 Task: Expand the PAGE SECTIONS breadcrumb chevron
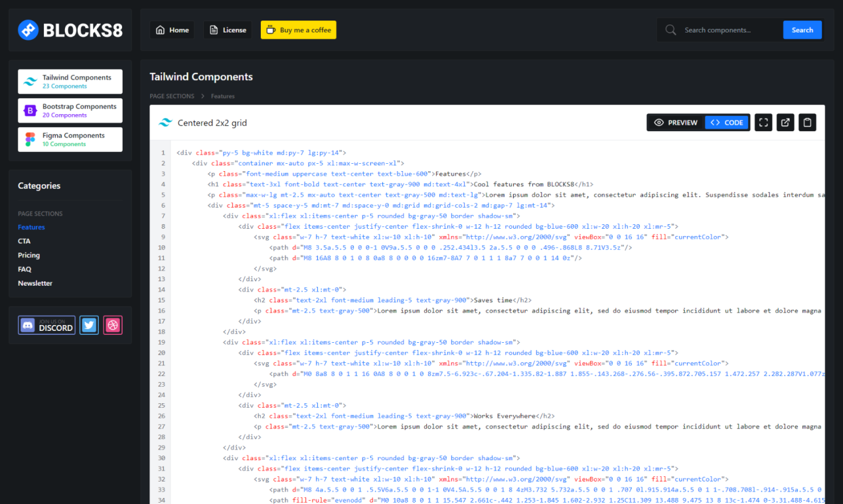pyautogui.click(x=201, y=96)
